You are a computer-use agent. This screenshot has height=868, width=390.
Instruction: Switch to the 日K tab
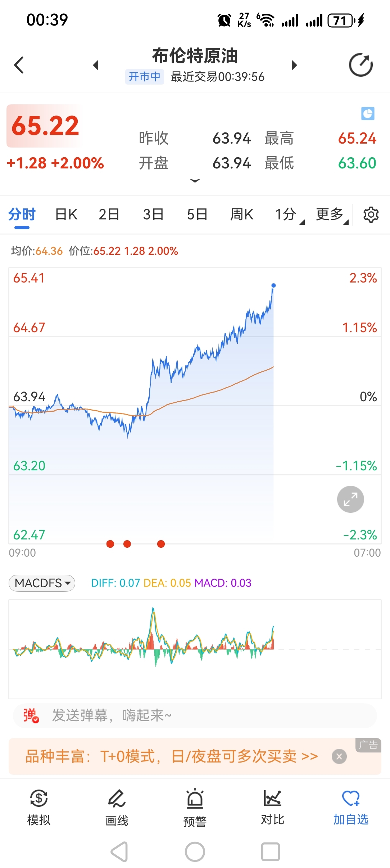point(66,215)
